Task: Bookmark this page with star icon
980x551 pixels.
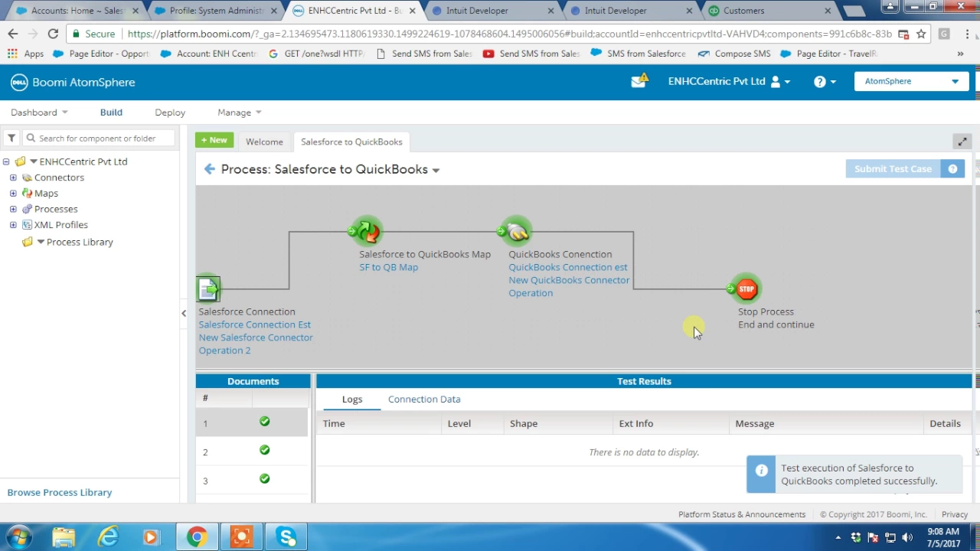Action: tap(921, 34)
